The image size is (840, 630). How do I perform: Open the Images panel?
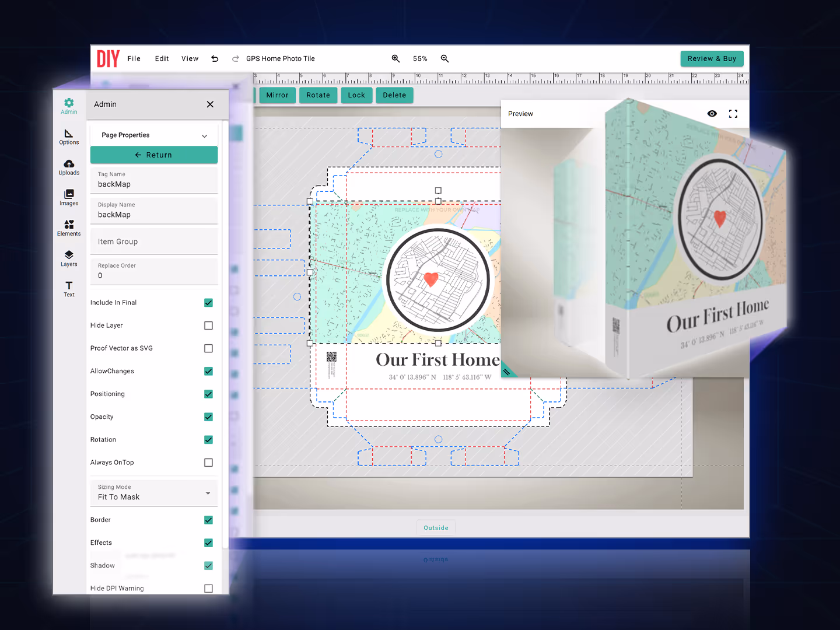point(69,198)
